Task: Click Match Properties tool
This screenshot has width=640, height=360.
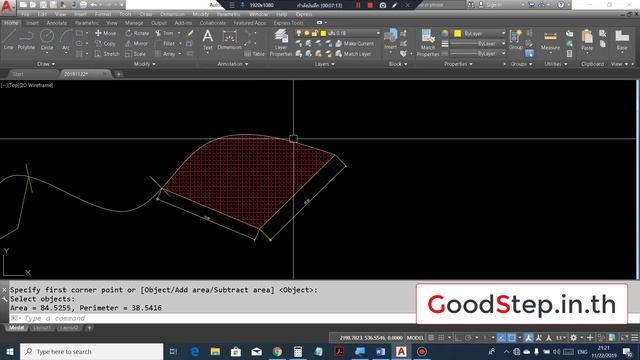Action: point(428,42)
